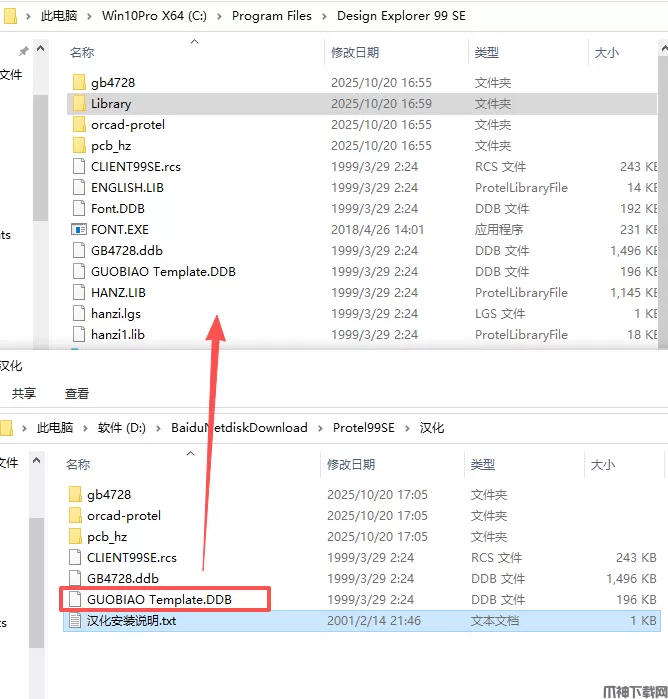
Task: Open the 查看 ribbon tab
Action: point(77,393)
